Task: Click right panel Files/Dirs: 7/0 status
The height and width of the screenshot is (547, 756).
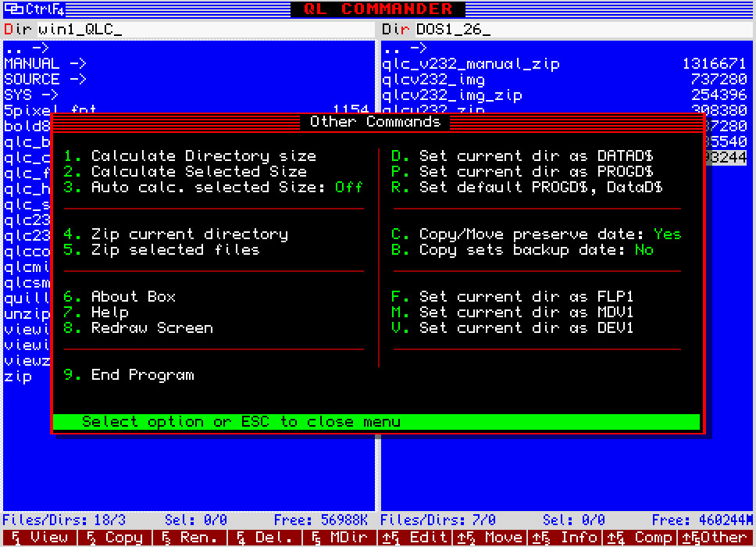Action: pyautogui.click(x=438, y=520)
